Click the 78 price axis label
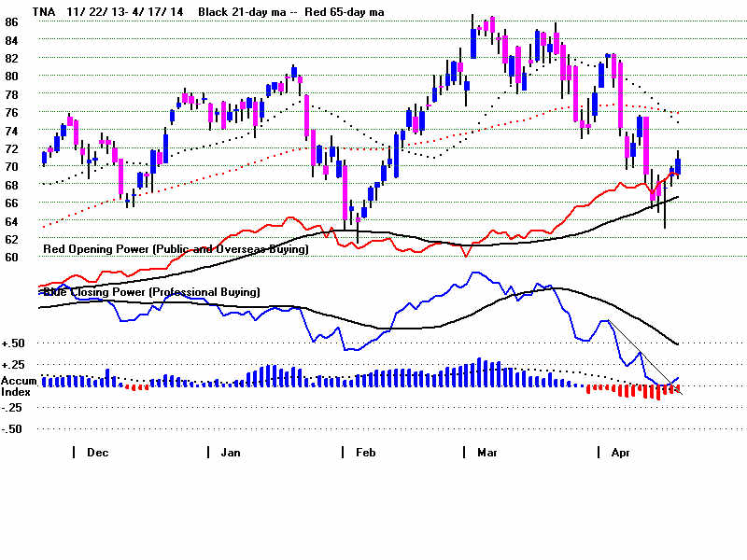Viewport: 747px width, 560px height. click(x=11, y=95)
